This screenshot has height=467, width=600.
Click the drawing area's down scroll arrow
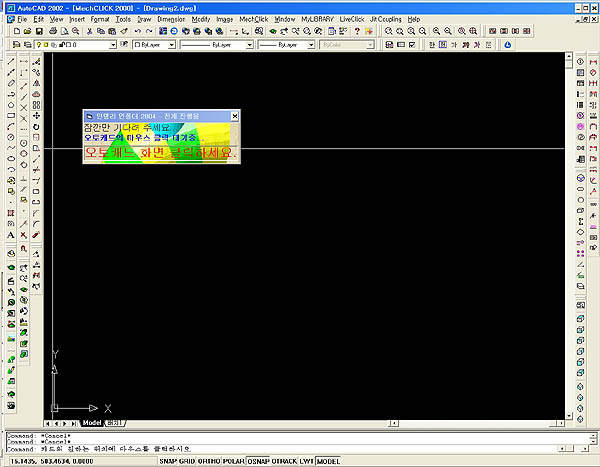[x=569, y=416]
